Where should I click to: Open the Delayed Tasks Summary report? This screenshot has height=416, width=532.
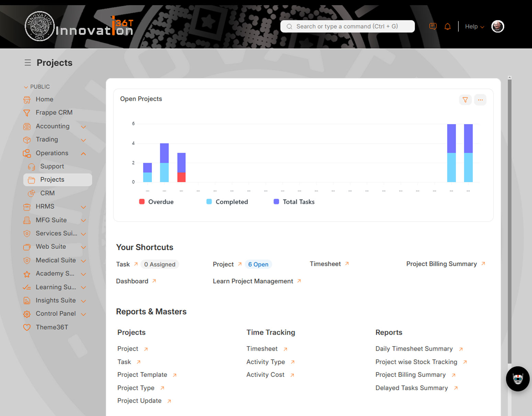tap(411, 388)
